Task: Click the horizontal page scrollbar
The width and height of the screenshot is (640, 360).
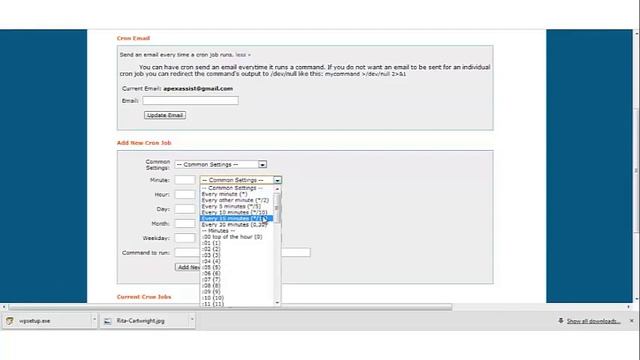Action: [231, 307]
